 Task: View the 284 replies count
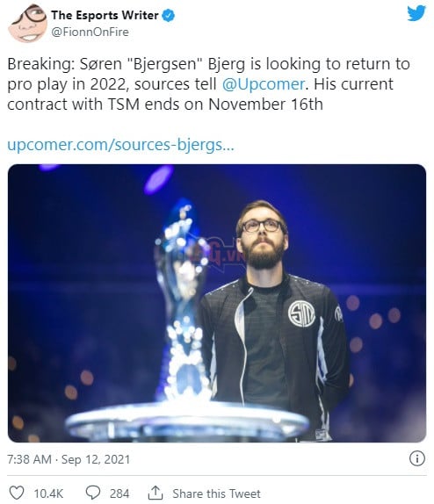(119, 493)
